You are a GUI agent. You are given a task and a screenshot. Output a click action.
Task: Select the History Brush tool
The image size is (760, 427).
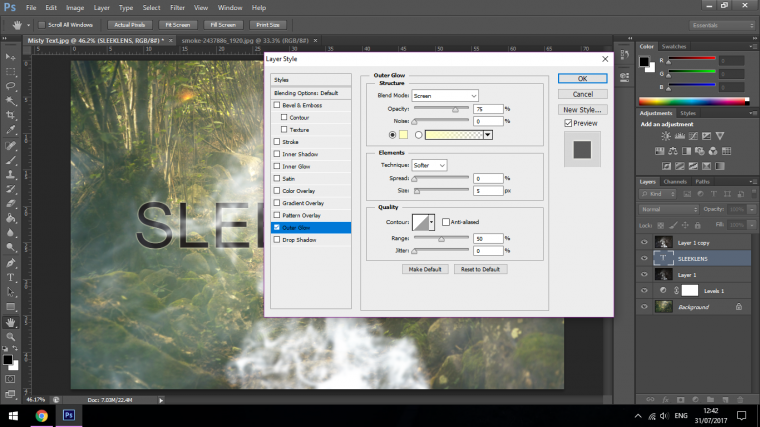click(x=10, y=189)
